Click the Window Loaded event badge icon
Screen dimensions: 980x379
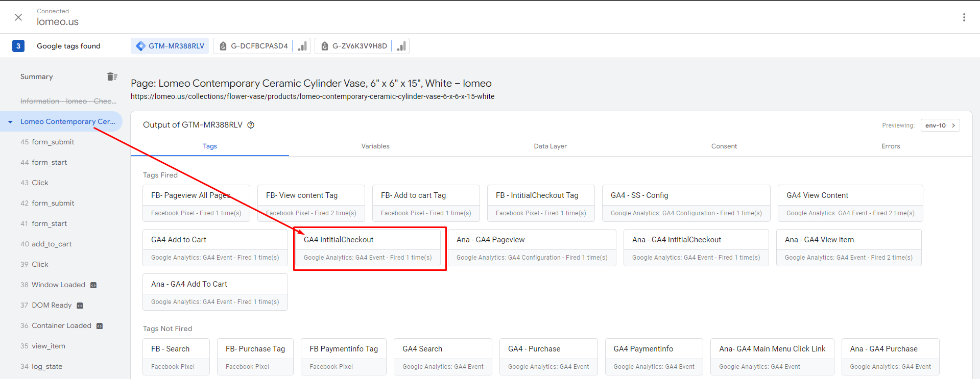tap(93, 285)
